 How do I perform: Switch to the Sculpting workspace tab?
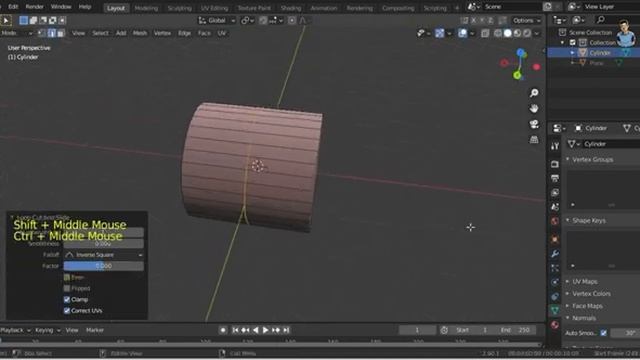180,8
